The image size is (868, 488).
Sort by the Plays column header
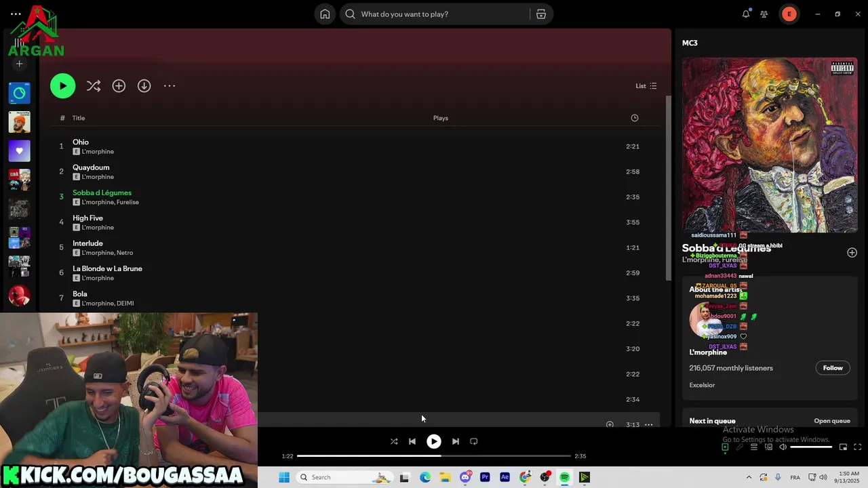click(441, 118)
